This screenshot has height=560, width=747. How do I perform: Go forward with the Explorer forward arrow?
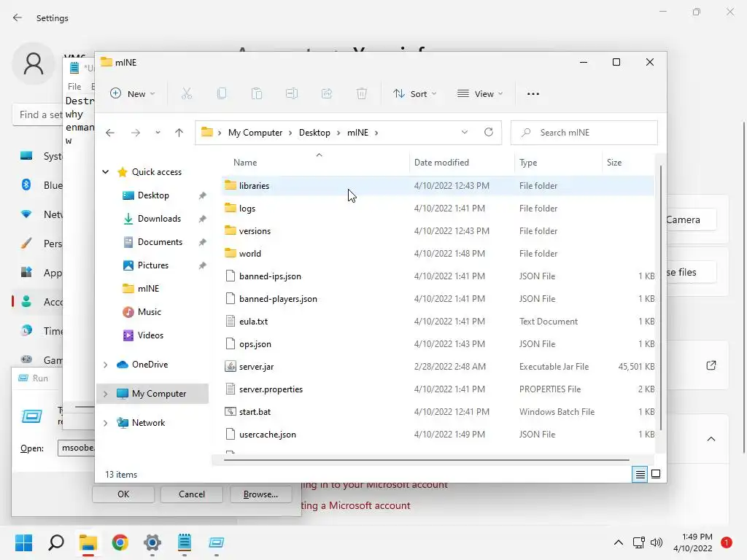tap(136, 133)
